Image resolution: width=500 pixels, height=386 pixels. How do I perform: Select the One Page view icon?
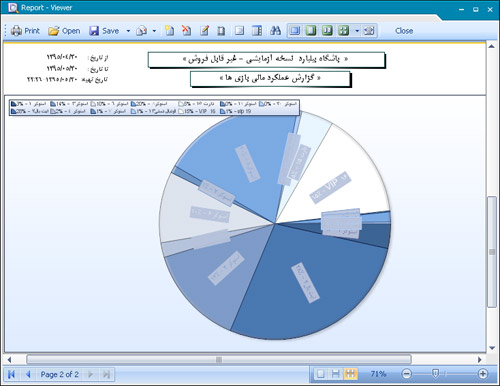coord(311,31)
